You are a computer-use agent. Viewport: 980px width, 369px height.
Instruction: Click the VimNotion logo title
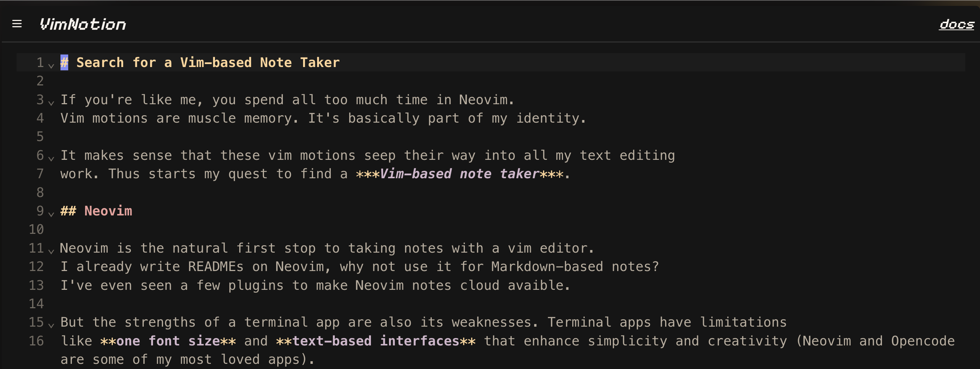(83, 24)
